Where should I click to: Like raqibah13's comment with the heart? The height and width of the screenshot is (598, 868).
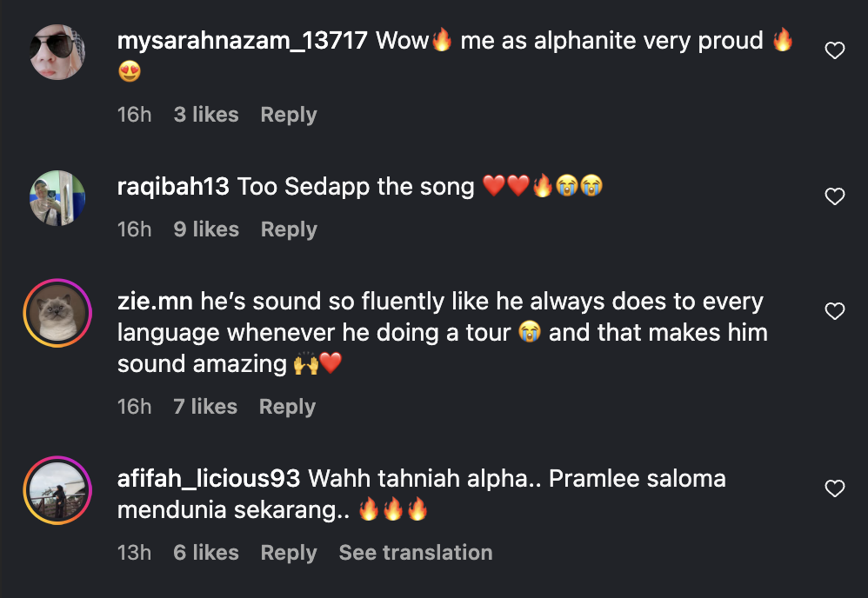coord(834,196)
